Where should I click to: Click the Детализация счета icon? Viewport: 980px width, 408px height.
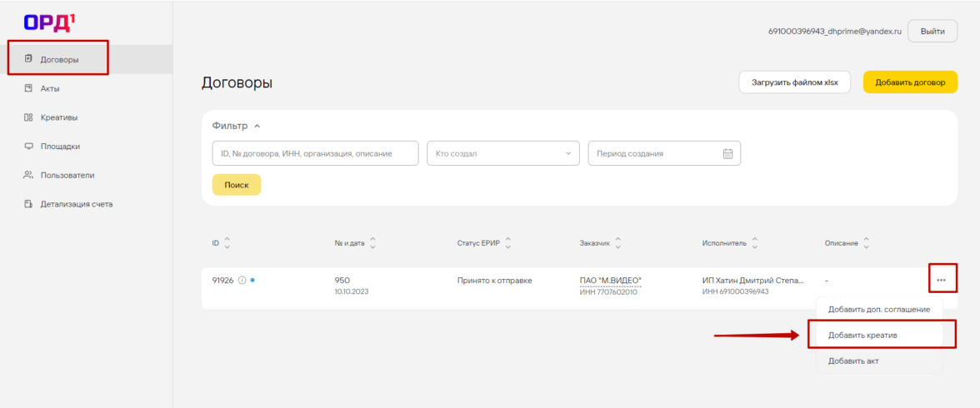point(28,204)
